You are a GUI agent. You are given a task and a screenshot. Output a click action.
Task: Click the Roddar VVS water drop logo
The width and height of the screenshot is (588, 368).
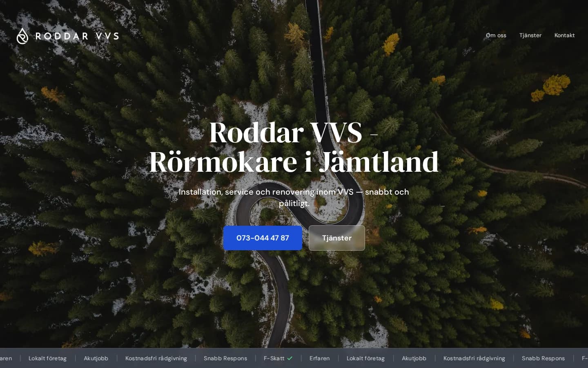point(22,36)
